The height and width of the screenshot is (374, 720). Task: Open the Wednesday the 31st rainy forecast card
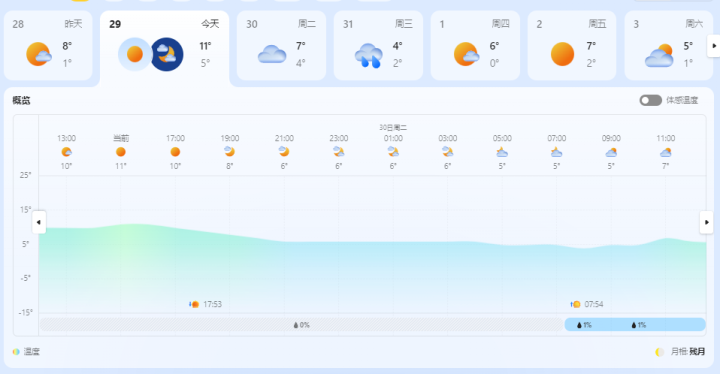[378, 45]
